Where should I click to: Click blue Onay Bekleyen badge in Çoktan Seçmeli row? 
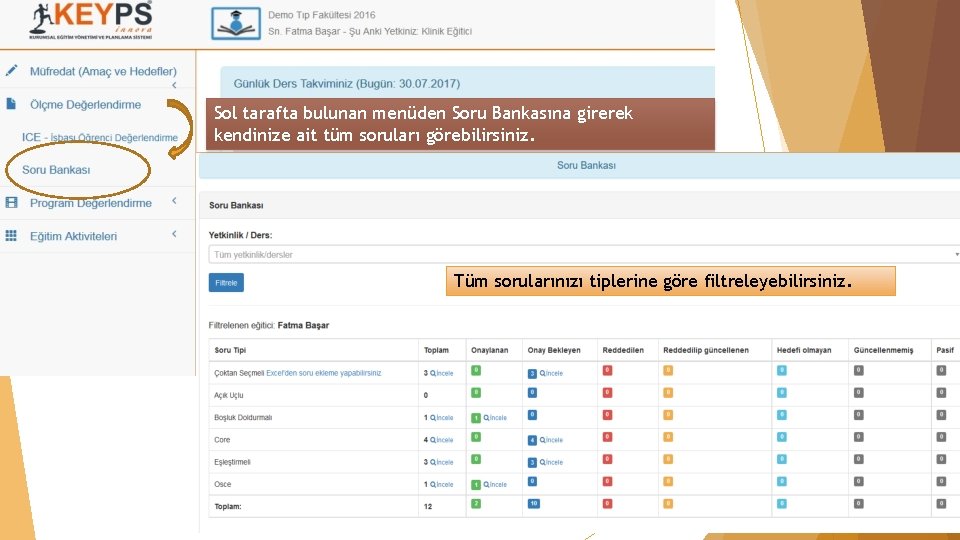click(532, 373)
